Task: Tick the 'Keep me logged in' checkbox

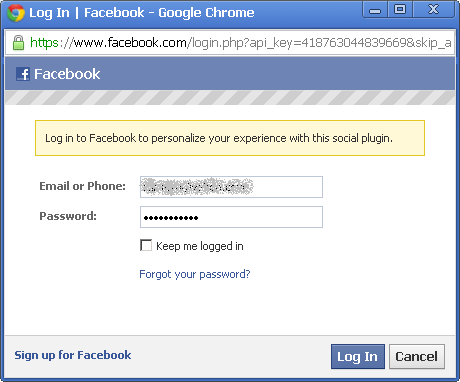Action: [146, 245]
